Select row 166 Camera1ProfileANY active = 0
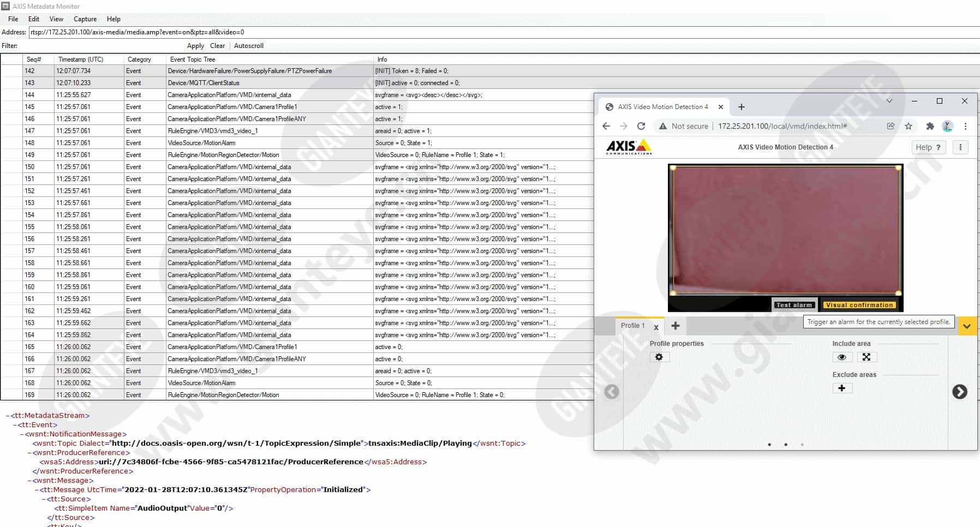Screen dimensions: 980x527 [297, 359]
